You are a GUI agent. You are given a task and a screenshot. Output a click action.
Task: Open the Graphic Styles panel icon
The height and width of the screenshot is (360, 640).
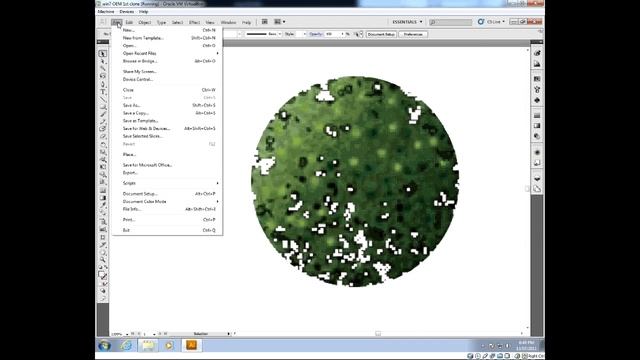(x=537, y=163)
